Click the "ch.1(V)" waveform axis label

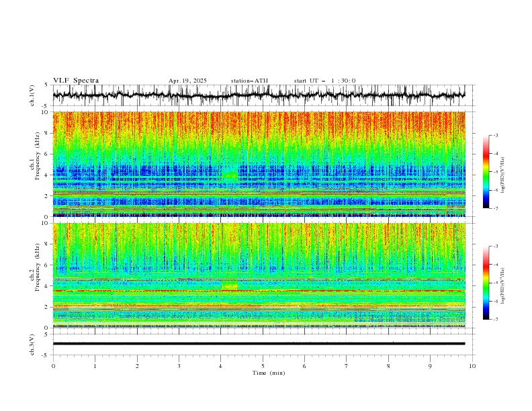click(x=32, y=95)
